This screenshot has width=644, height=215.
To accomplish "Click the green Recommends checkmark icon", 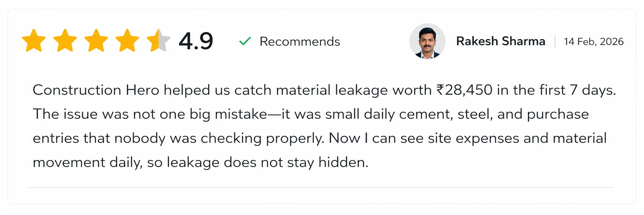I will point(245,41).
